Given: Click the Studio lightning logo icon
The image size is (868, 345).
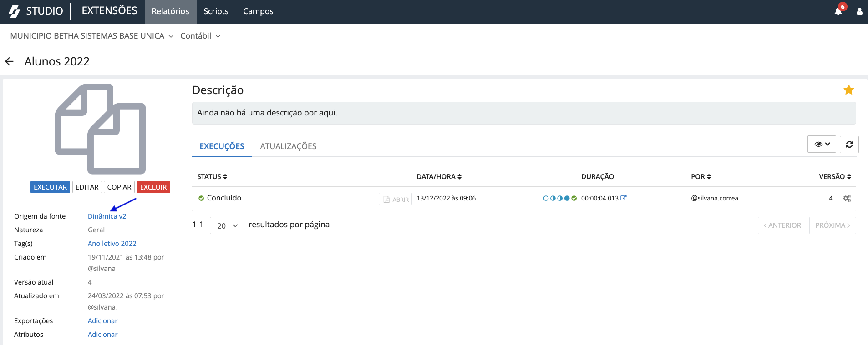Looking at the screenshot, I should coord(15,11).
